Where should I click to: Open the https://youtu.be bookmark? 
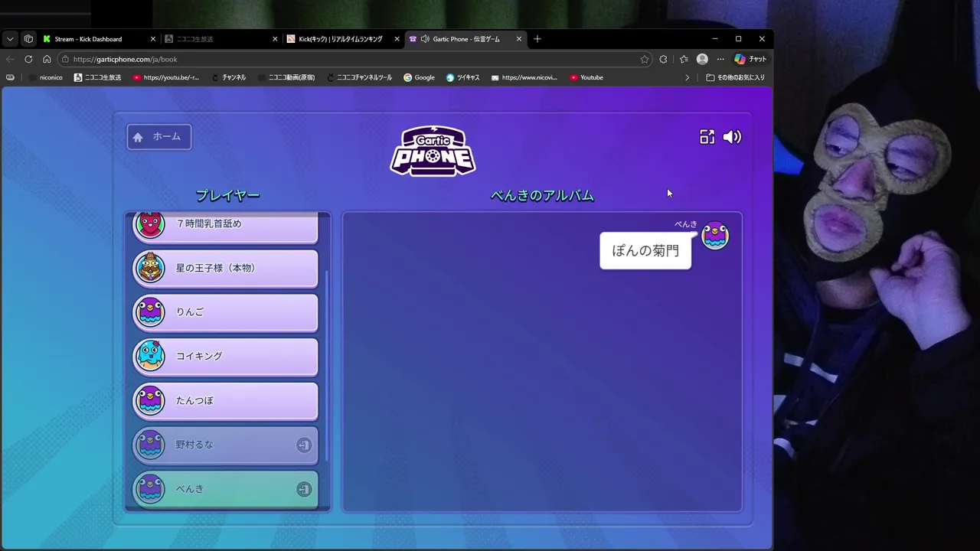[x=166, y=77]
